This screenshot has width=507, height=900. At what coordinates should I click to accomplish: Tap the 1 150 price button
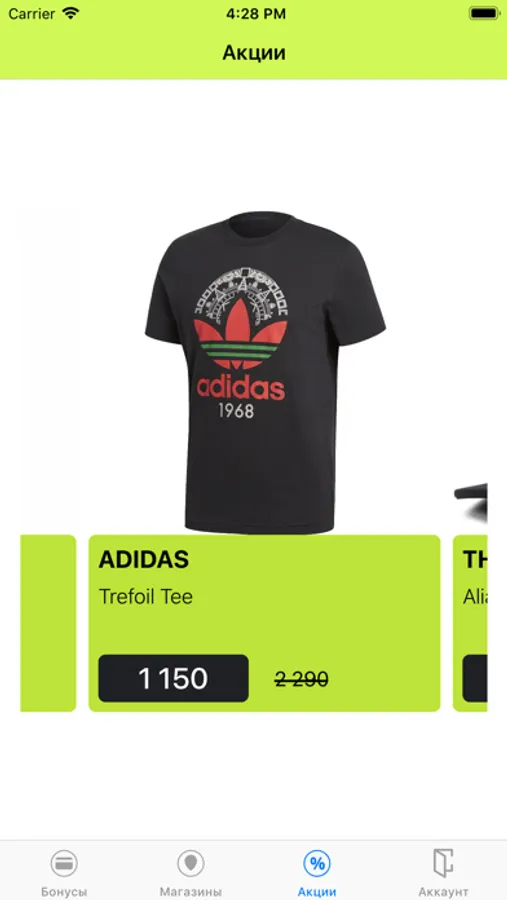pos(173,678)
